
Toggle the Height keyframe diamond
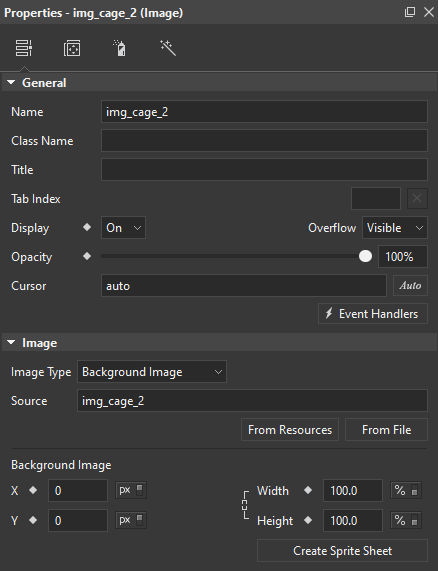(x=308, y=520)
